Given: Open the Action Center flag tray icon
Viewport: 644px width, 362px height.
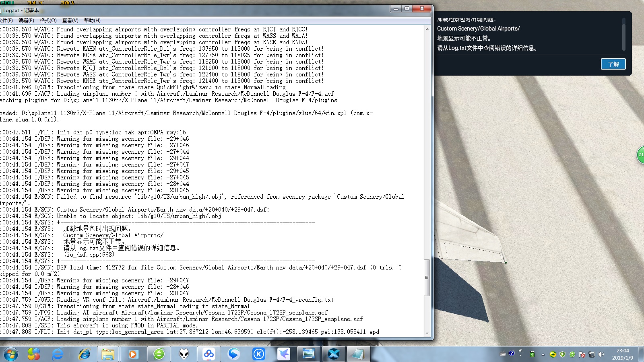Looking at the screenshot, I should (582, 354).
